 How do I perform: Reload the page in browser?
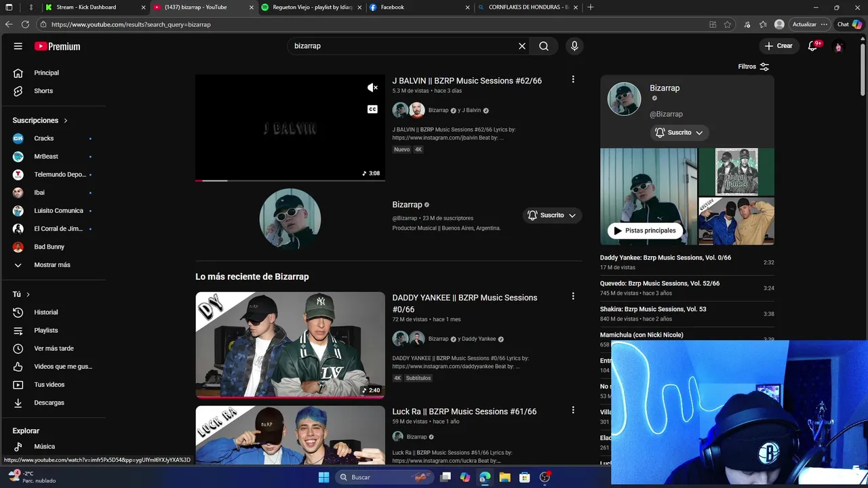pyautogui.click(x=25, y=24)
